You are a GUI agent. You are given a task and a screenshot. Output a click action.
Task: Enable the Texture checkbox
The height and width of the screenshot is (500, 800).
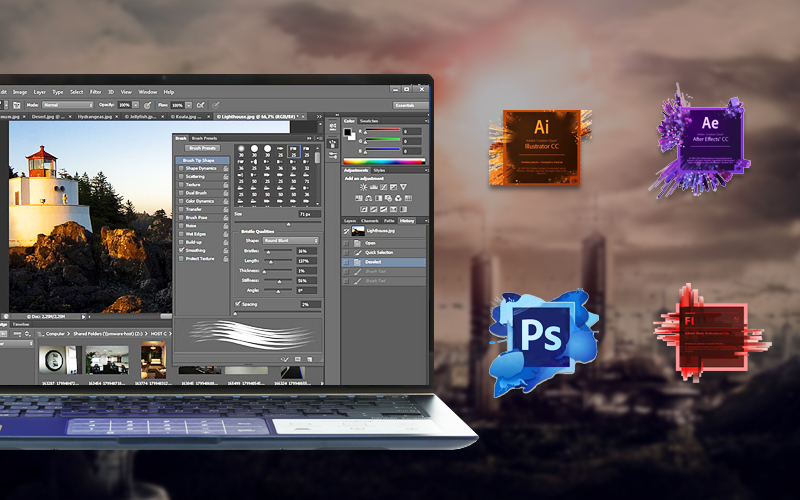click(181, 185)
